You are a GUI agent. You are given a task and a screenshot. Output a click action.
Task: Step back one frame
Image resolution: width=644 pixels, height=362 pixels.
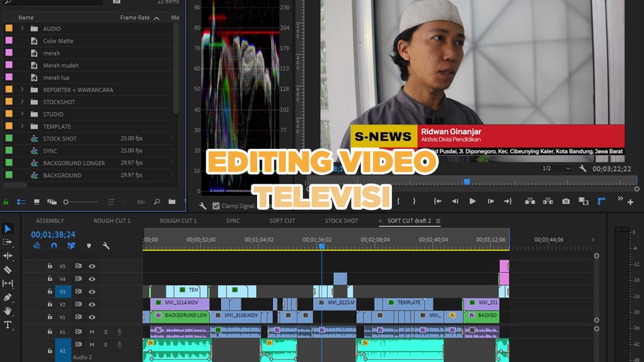tap(455, 201)
